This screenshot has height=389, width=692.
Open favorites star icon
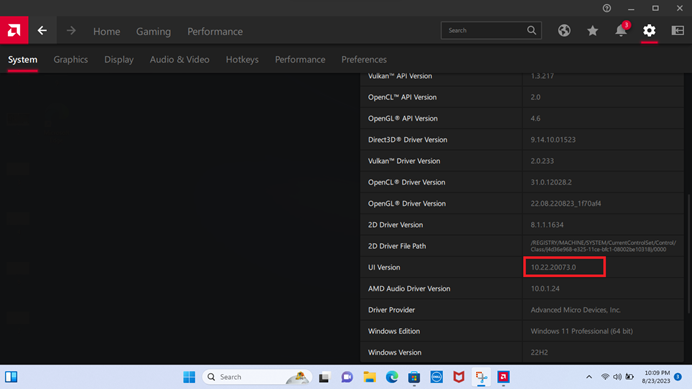pyautogui.click(x=592, y=30)
